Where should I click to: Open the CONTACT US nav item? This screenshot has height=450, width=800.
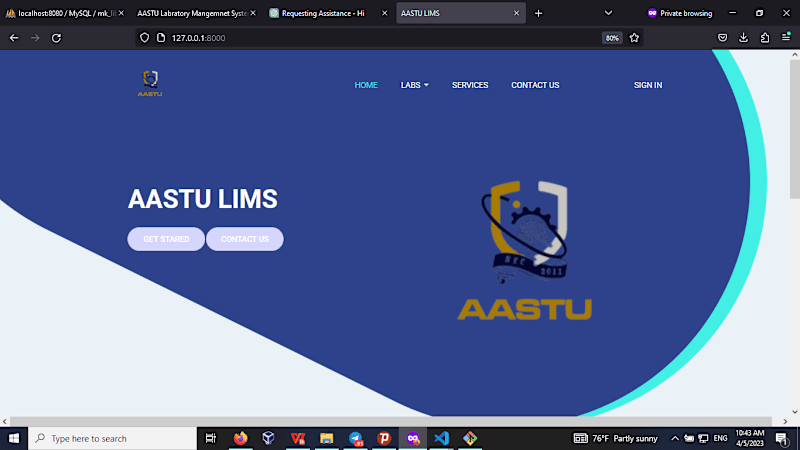[535, 85]
